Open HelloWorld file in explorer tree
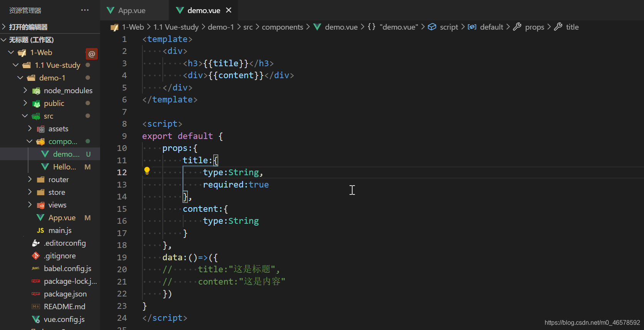Image resolution: width=644 pixels, height=330 pixels. (50, 167)
